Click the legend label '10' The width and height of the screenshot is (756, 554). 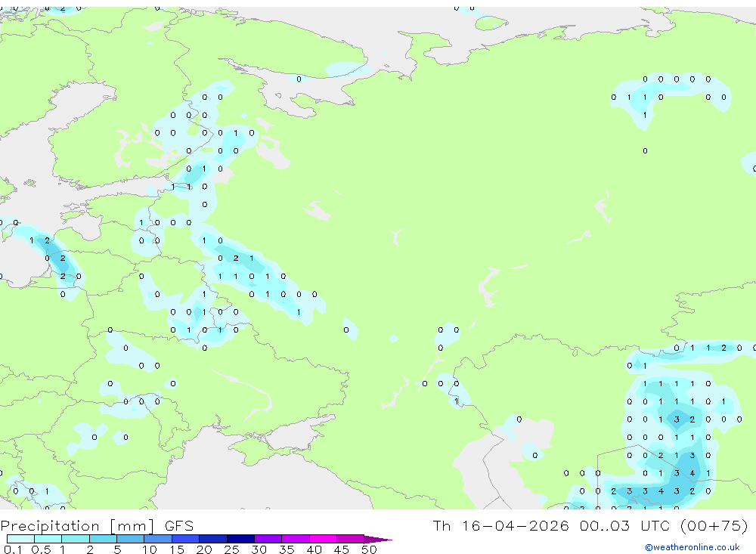point(149,549)
